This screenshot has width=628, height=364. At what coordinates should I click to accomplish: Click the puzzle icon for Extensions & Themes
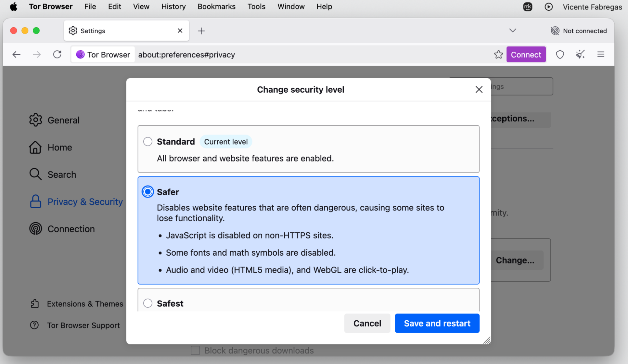tap(35, 304)
